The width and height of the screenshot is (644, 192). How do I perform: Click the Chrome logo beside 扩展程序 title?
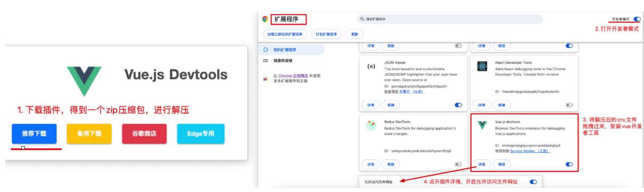click(x=265, y=19)
